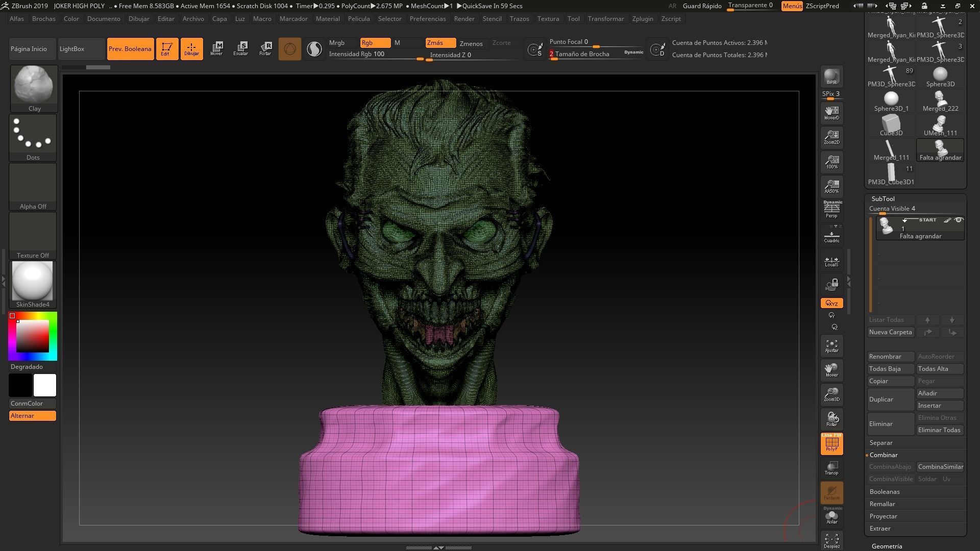Open the Dots stroke selector
This screenshot has width=980, height=551.
coord(33,138)
